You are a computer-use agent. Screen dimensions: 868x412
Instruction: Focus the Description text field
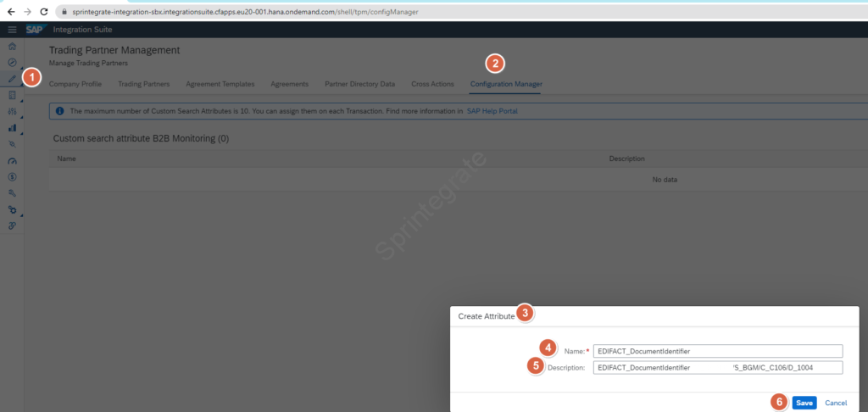pyautogui.click(x=717, y=368)
